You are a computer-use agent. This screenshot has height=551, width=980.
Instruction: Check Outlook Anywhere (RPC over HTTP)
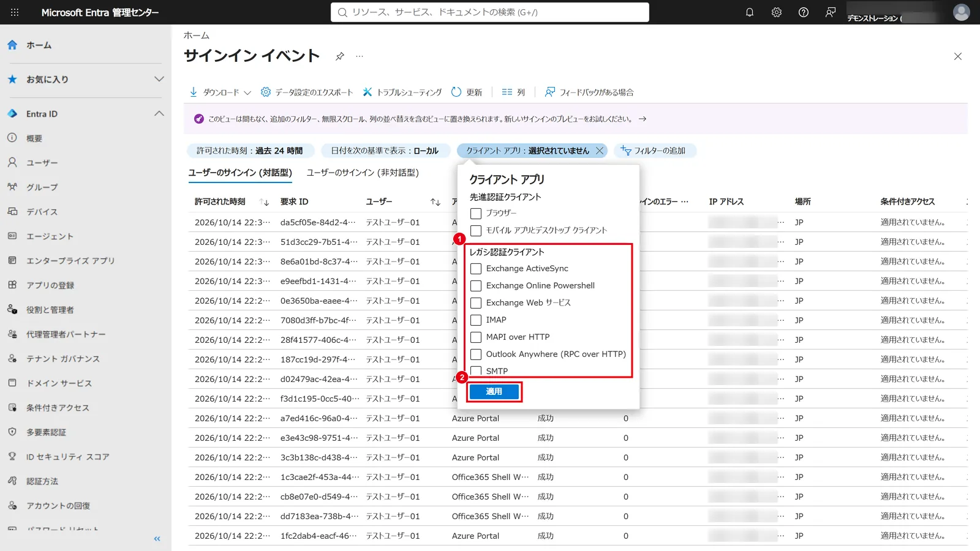476,354
